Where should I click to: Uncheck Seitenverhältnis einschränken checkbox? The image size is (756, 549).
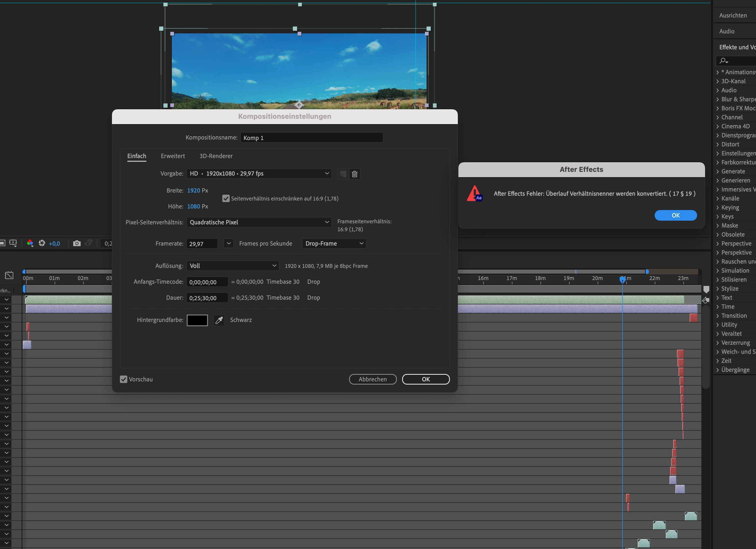click(x=226, y=199)
